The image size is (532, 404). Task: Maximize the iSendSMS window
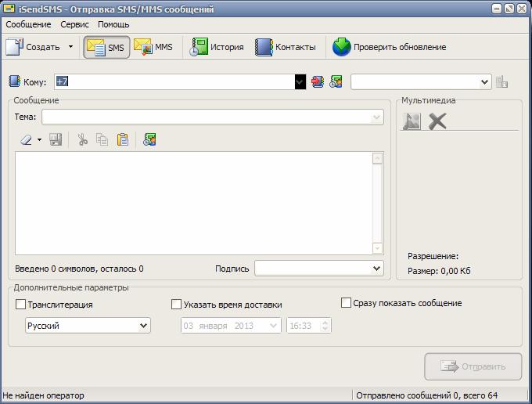click(509, 9)
